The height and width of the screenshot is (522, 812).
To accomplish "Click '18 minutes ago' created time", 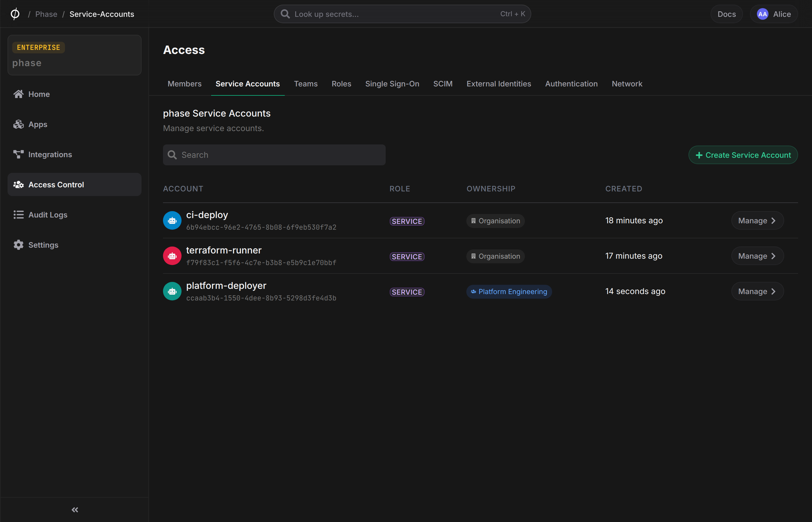I will click(x=634, y=221).
